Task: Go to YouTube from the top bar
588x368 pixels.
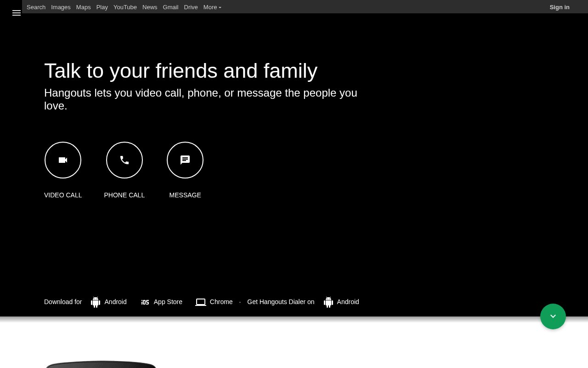Action: 125,7
